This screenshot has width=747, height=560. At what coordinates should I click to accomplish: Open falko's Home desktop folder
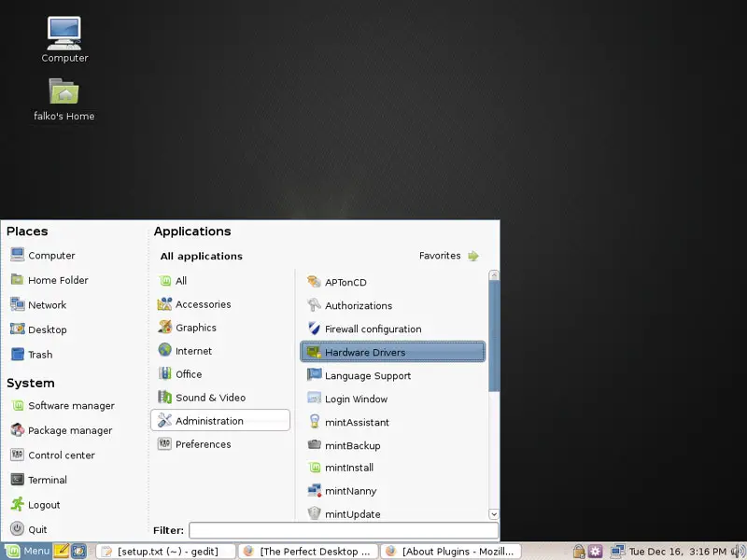click(64, 100)
